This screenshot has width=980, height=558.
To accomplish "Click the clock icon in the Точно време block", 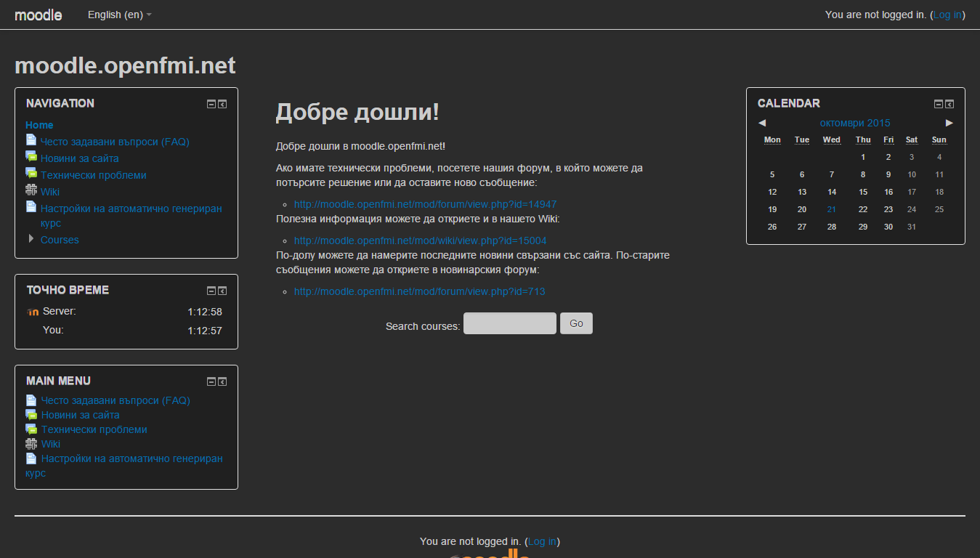I will (x=32, y=311).
